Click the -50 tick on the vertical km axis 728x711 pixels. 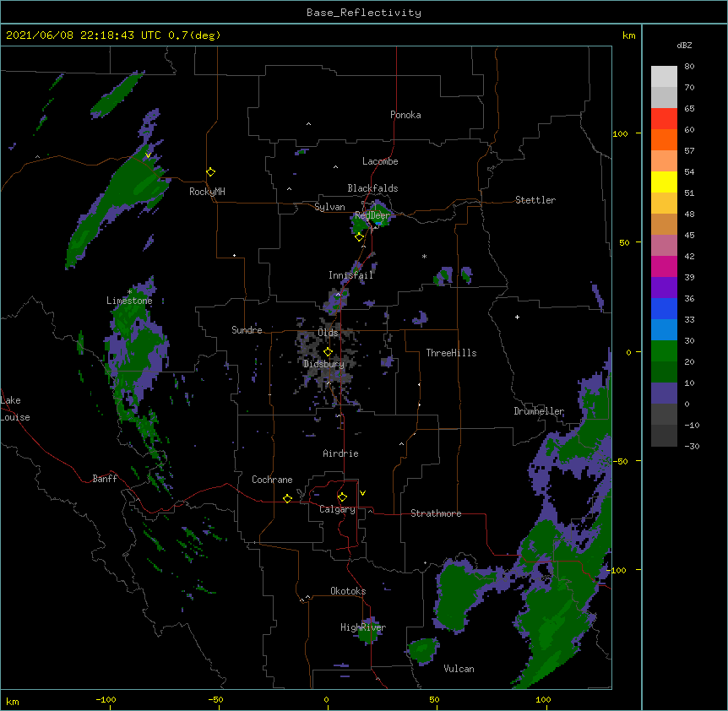[620, 461]
